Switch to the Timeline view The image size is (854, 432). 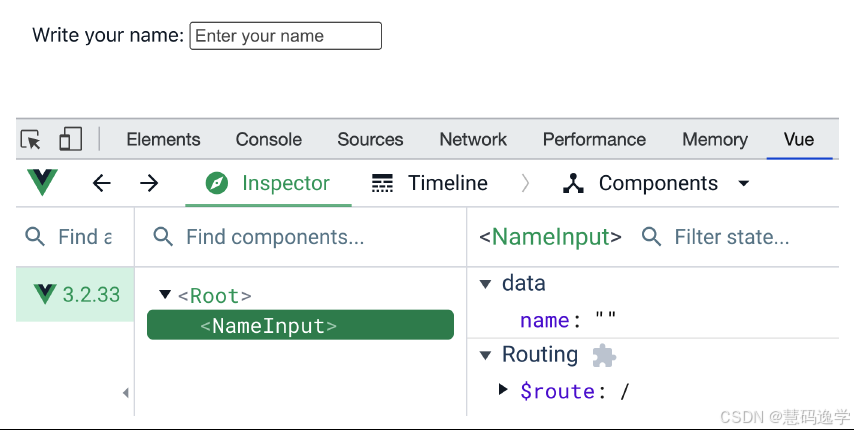coord(430,183)
